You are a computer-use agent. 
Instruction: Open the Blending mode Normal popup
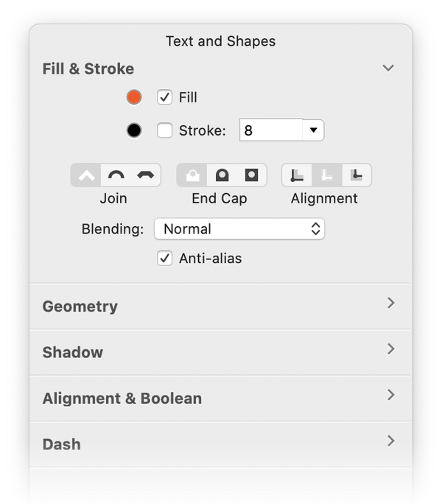click(x=239, y=229)
